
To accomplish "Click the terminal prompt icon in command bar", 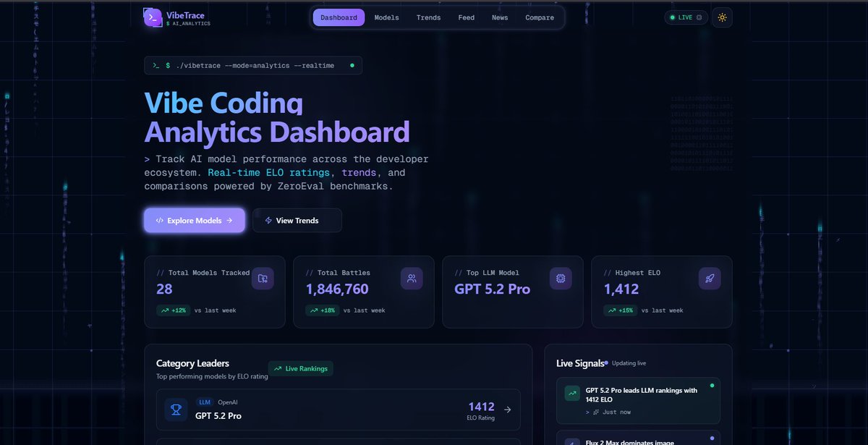I will [156, 65].
